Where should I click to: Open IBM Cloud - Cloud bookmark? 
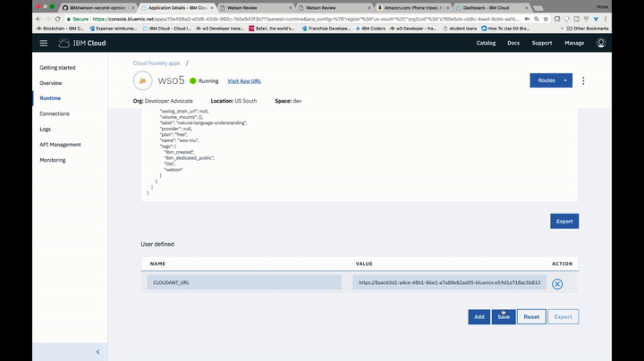point(166,29)
